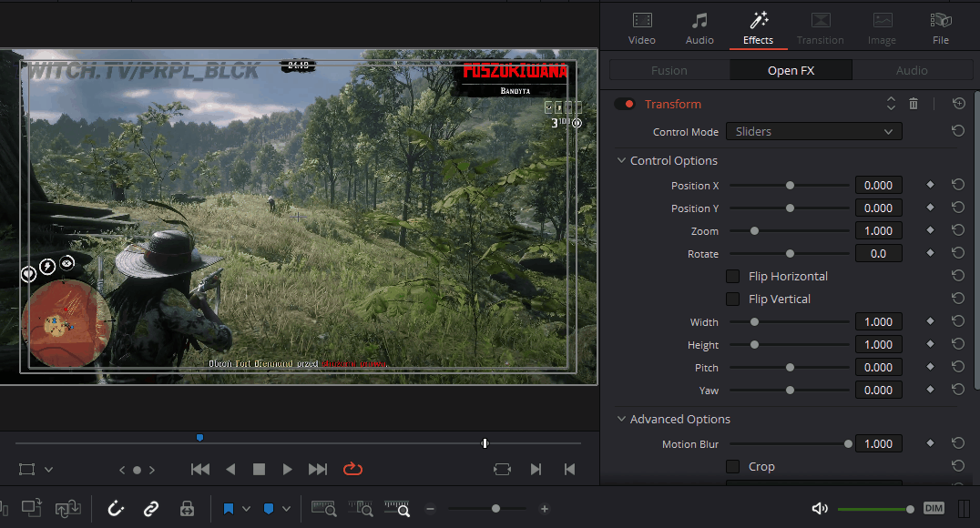
Task: Switch to the Video inspector tab
Action: tap(642, 28)
